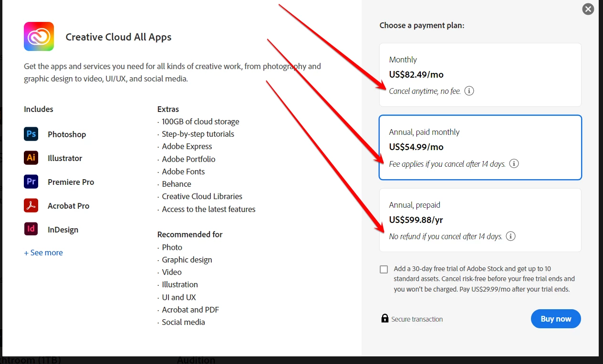
Task: Click the Choose a payment plan heading
Action: coord(422,25)
